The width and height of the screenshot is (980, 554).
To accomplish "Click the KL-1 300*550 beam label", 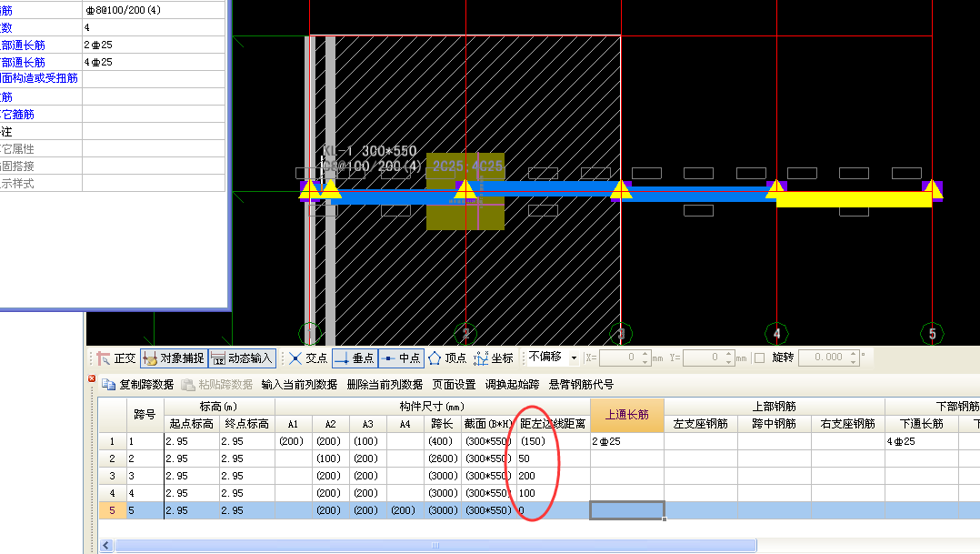I will (x=369, y=151).
